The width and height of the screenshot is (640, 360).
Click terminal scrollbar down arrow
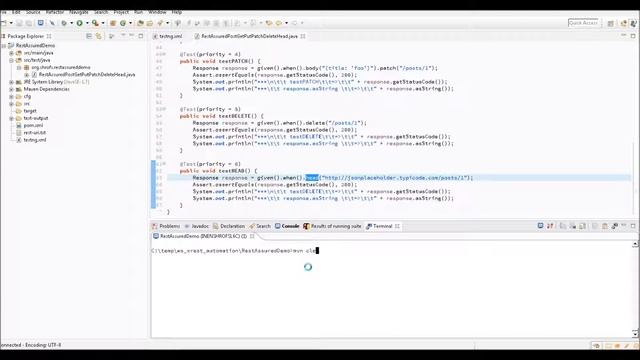635,333
